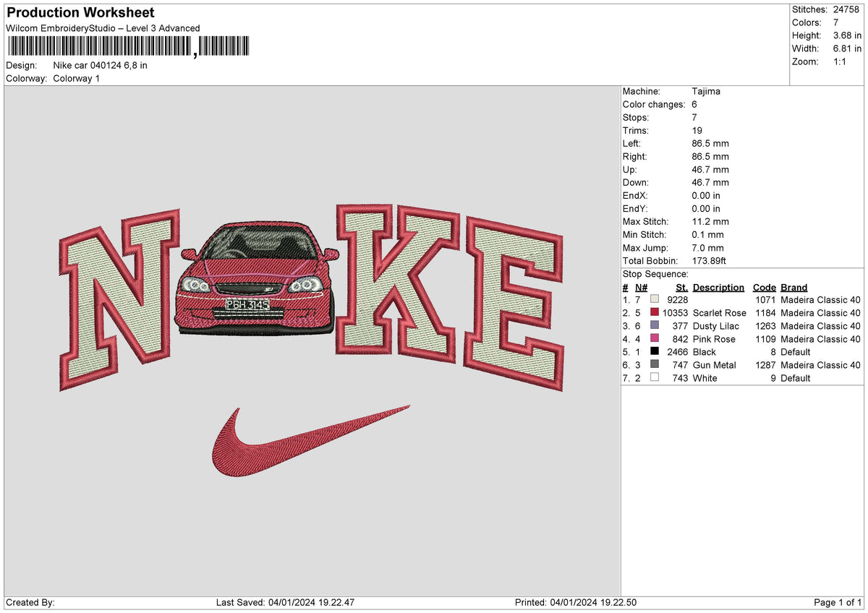The height and width of the screenshot is (613, 868).
Task: Click the "St." column header
Action: tap(681, 287)
